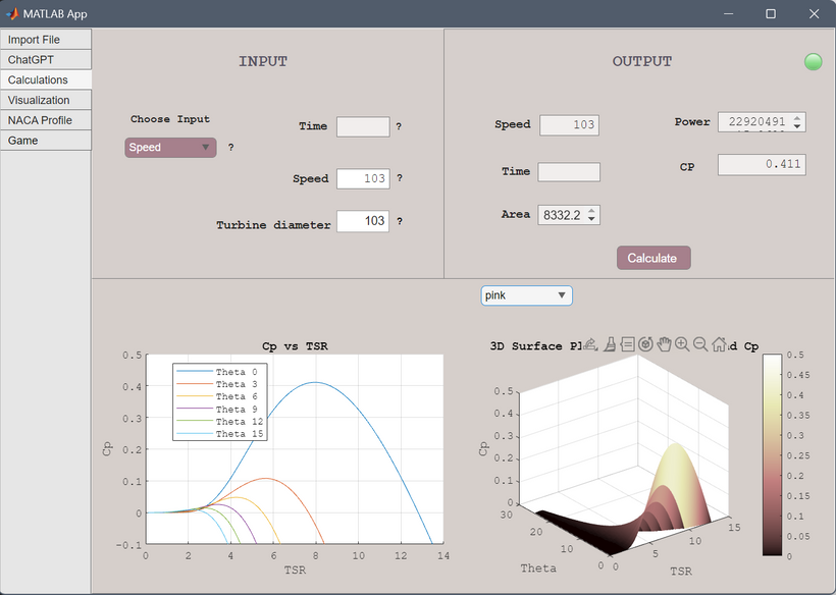This screenshot has width=836, height=596.
Task: Click the Theta 15 legend entry
Action: click(220, 433)
